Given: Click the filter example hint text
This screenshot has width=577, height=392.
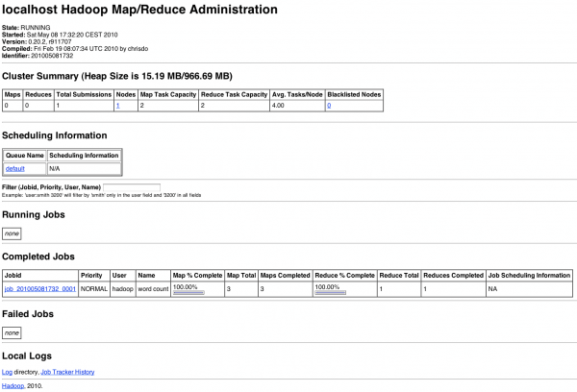Looking at the screenshot, I should (x=102, y=195).
